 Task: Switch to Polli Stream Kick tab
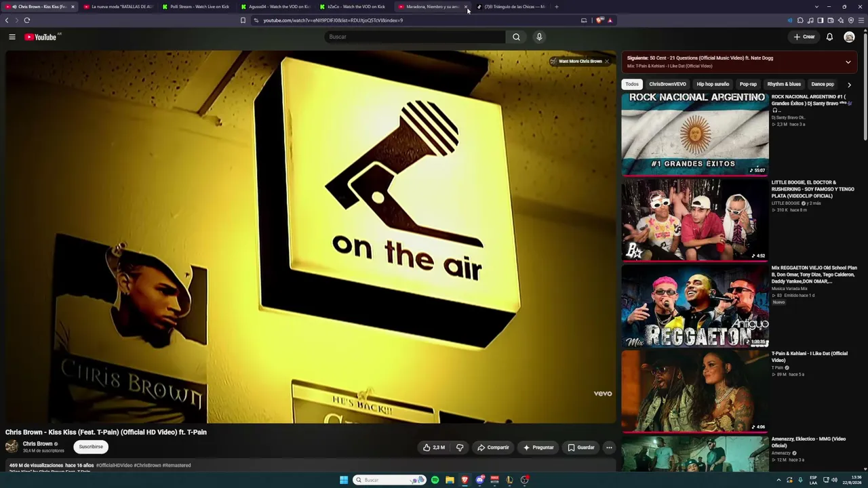point(197,7)
